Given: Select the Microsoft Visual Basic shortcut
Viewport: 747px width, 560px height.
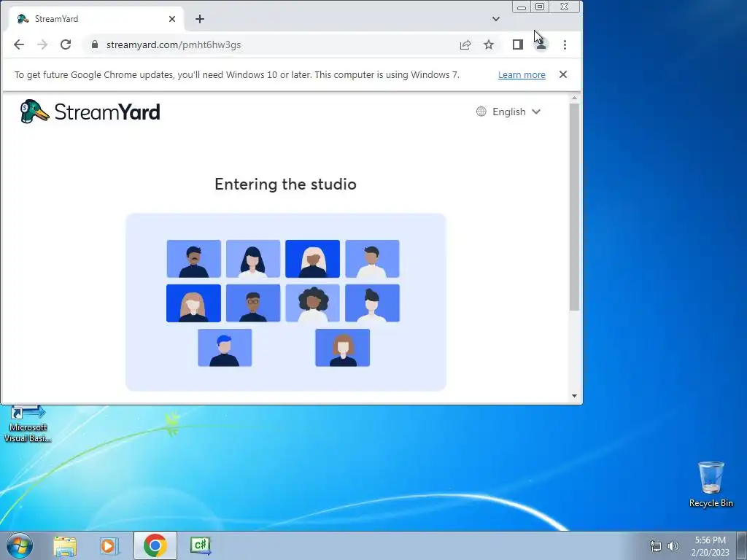Looking at the screenshot, I should click(28, 424).
